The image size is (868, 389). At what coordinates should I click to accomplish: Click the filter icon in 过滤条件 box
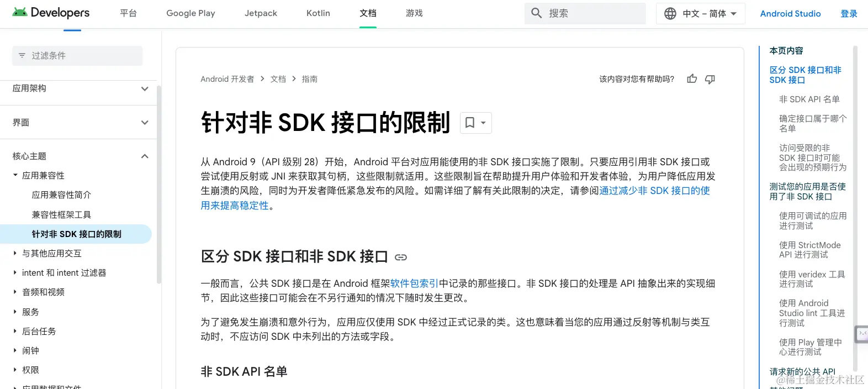(x=22, y=56)
